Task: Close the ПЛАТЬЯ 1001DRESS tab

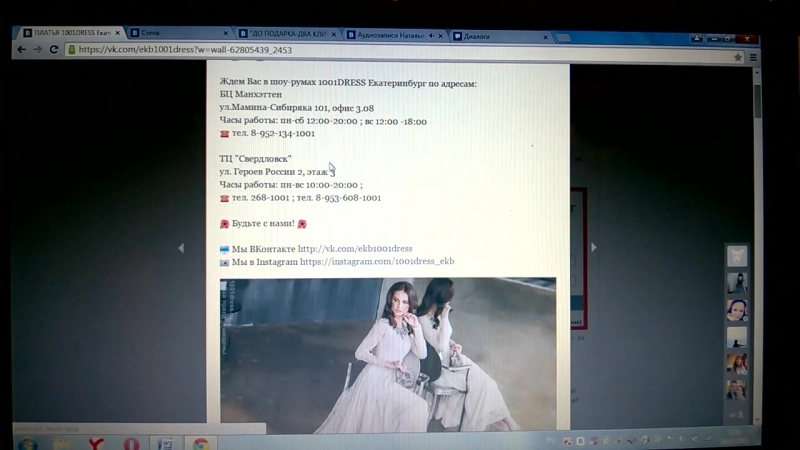Action: [117, 33]
